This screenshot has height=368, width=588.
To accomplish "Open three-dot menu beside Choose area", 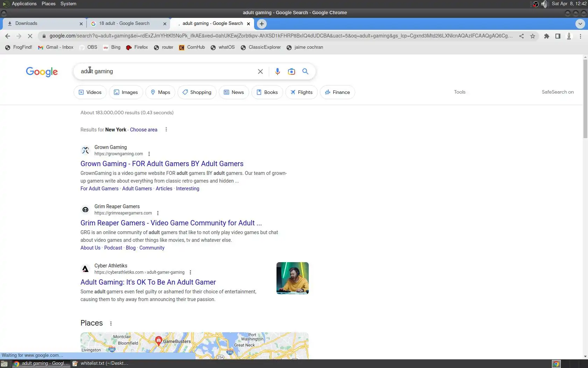I will (x=166, y=130).
